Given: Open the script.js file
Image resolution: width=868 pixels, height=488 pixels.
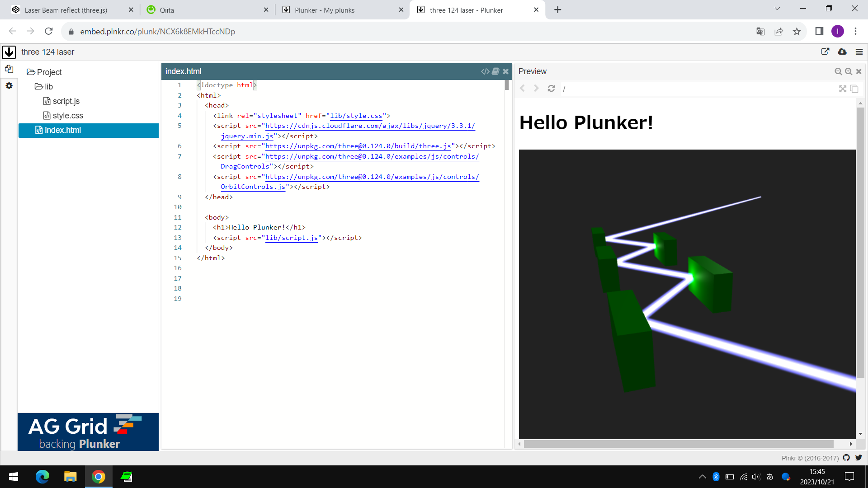Looking at the screenshot, I should (66, 101).
